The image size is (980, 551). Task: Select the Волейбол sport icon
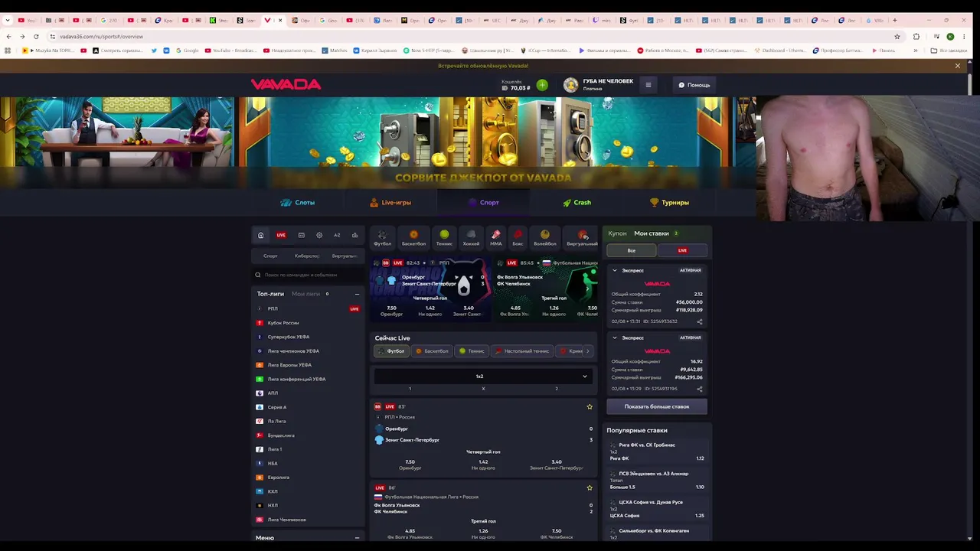pyautogui.click(x=545, y=238)
